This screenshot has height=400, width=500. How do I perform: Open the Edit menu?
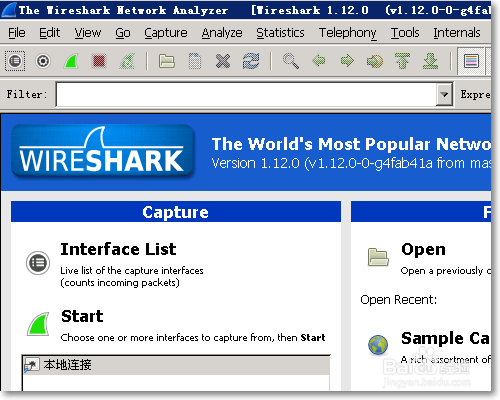tap(50, 33)
